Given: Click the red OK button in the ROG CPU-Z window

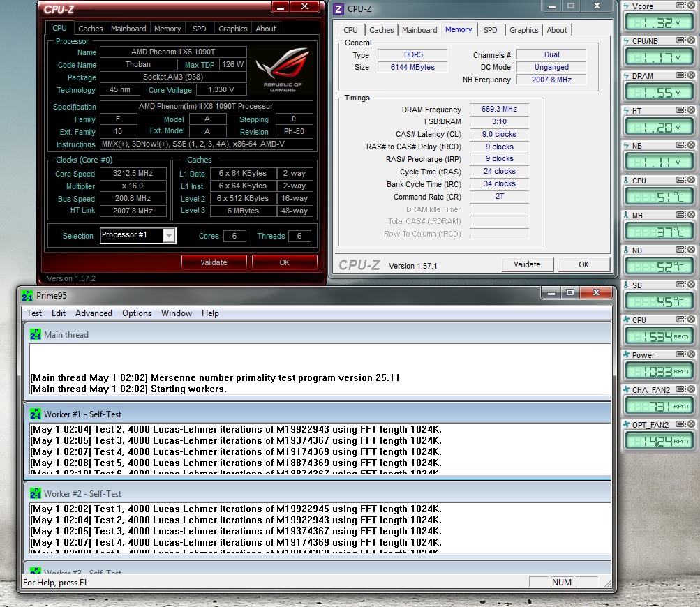Looking at the screenshot, I should pyautogui.click(x=284, y=262).
